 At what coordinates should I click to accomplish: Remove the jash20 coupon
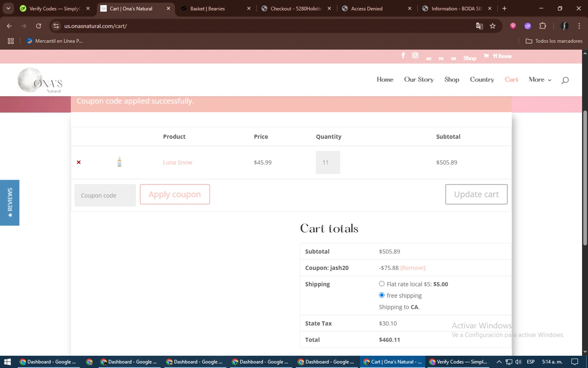tap(413, 268)
